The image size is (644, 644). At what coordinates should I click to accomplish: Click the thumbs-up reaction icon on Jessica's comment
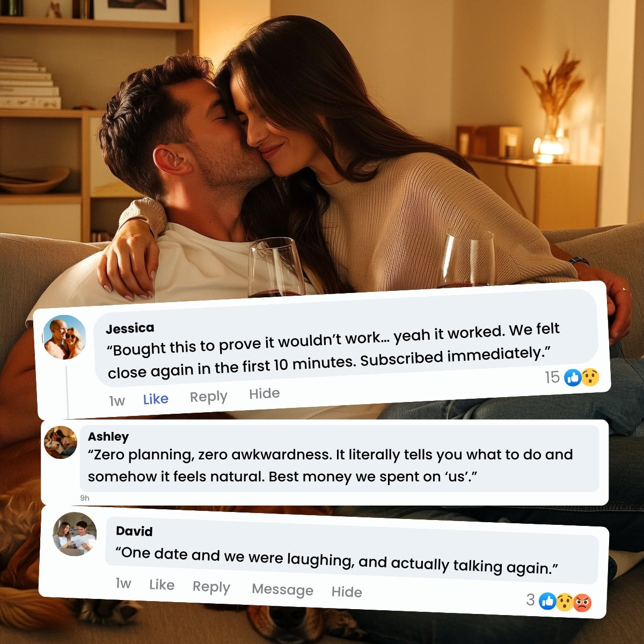tap(573, 378)
